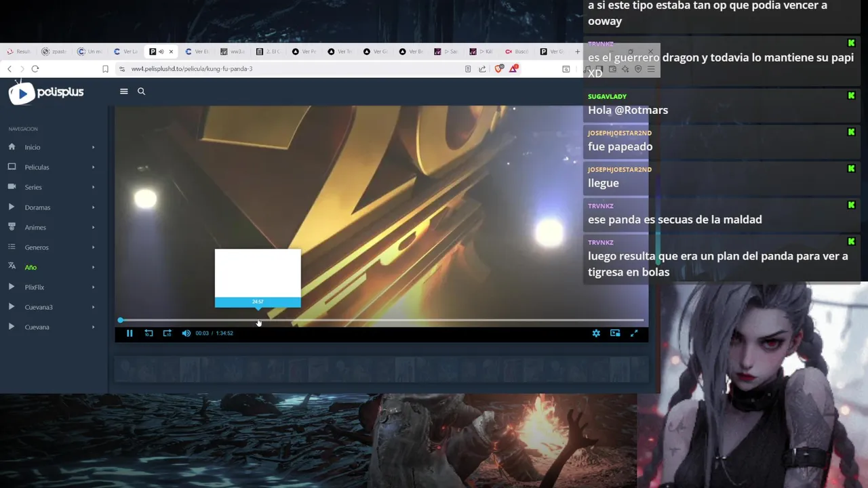Switch to the 'ww3.' browser tab

click(233, 52)
